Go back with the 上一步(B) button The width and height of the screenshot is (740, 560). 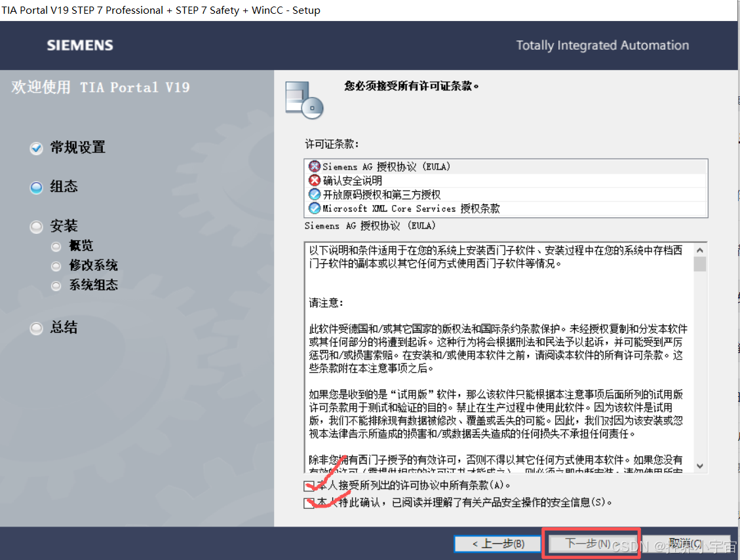click(498, 544)
